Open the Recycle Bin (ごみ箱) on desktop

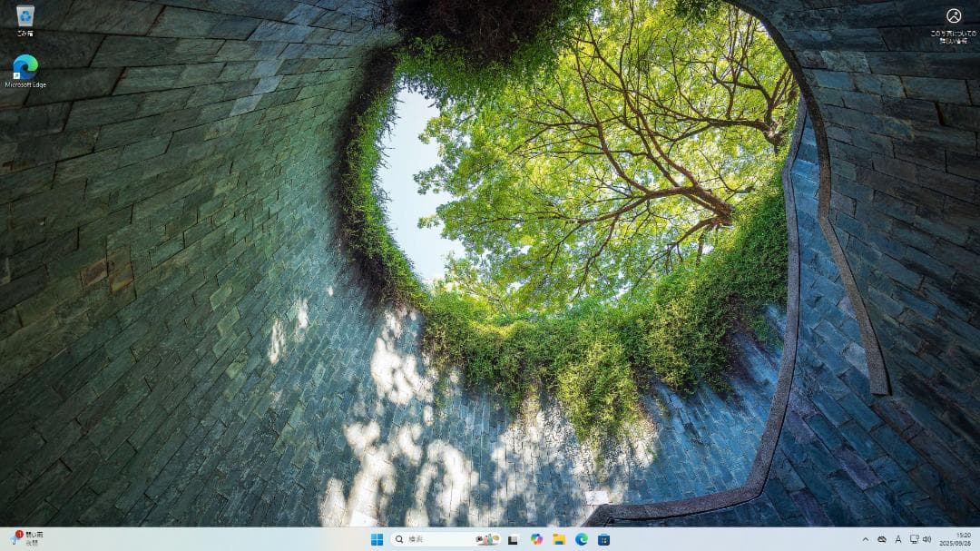point(24,18)
